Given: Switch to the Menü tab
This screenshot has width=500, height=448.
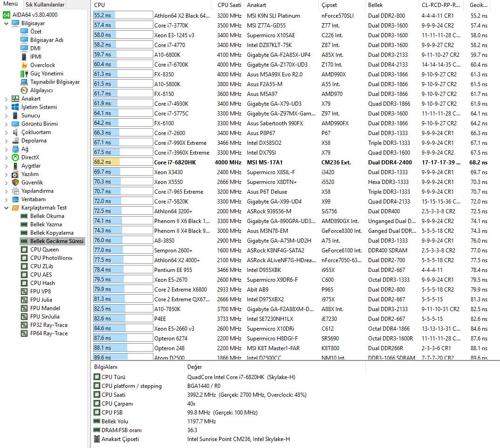Looking at the screenshot, I should tap(11, 4).
